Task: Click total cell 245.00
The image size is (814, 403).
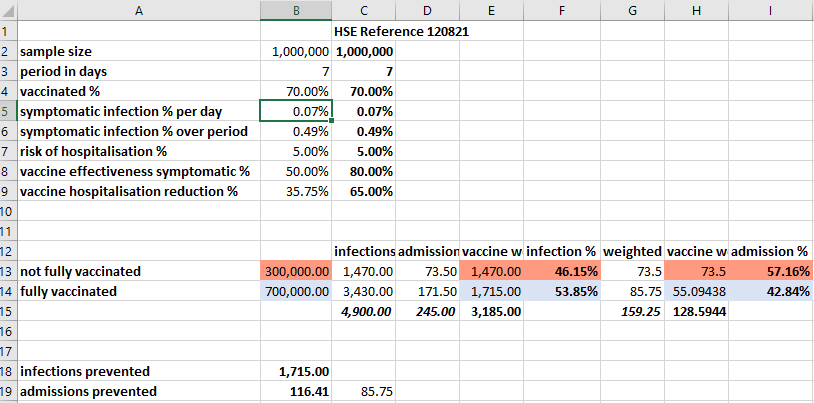Action: [x=427, y=311]
